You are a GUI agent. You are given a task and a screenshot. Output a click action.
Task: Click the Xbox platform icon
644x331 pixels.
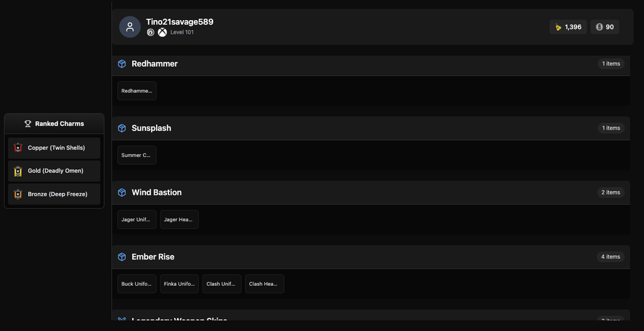click(162, 32)
